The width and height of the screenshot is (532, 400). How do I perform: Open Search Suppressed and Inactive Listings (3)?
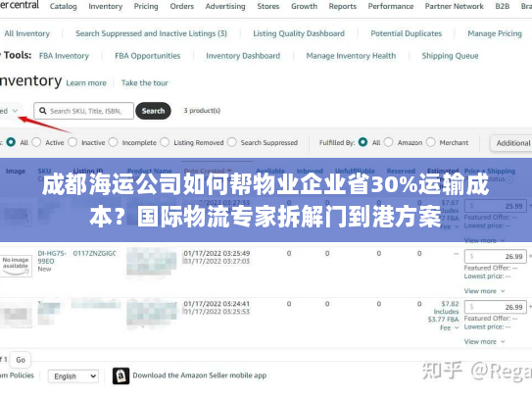tap(151, 33)
